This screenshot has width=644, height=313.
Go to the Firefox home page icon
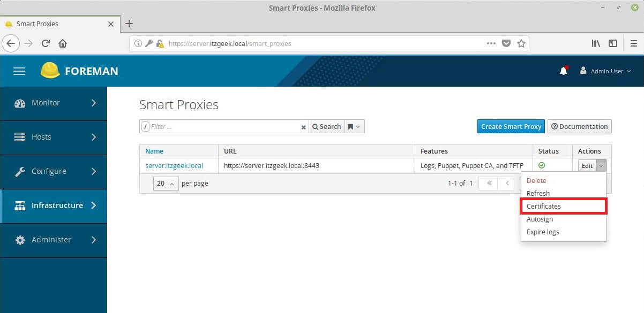pyautogui.click(x=63, y=43)
